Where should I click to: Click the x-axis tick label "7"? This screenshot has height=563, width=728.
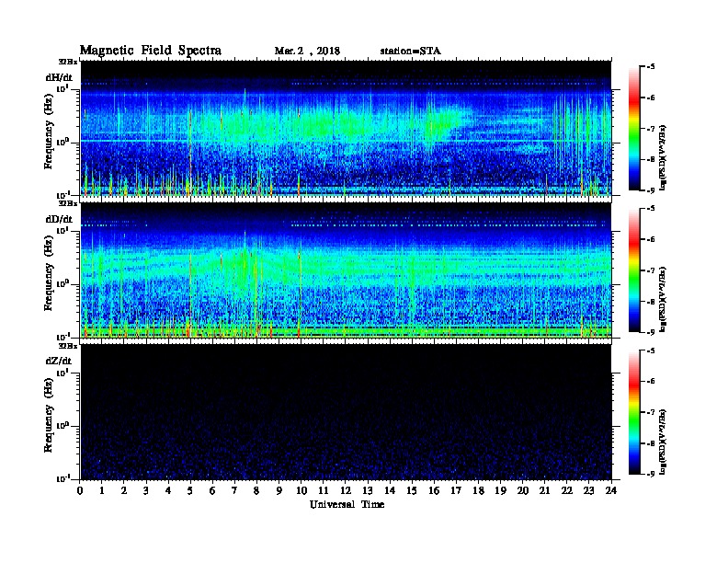click(235, 490)
